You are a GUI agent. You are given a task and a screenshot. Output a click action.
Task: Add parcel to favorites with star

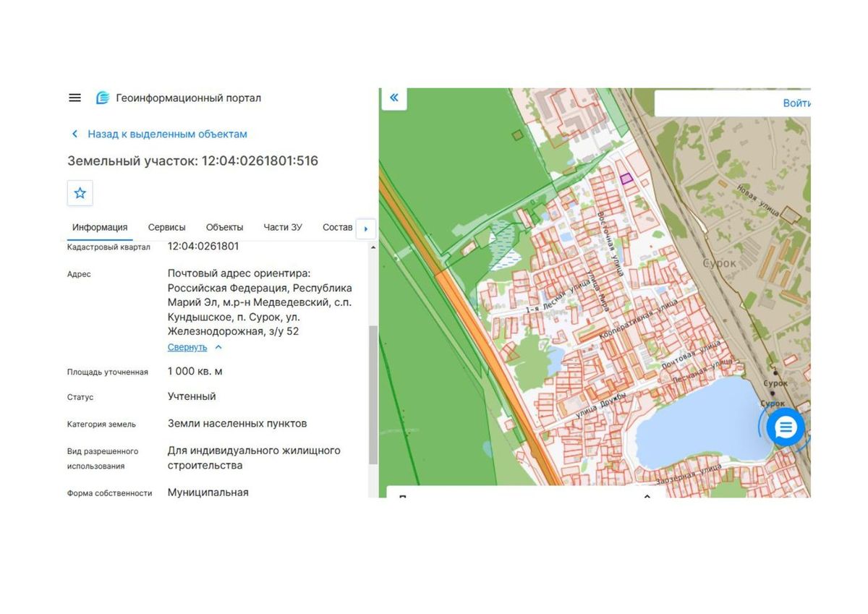(80, 193)
